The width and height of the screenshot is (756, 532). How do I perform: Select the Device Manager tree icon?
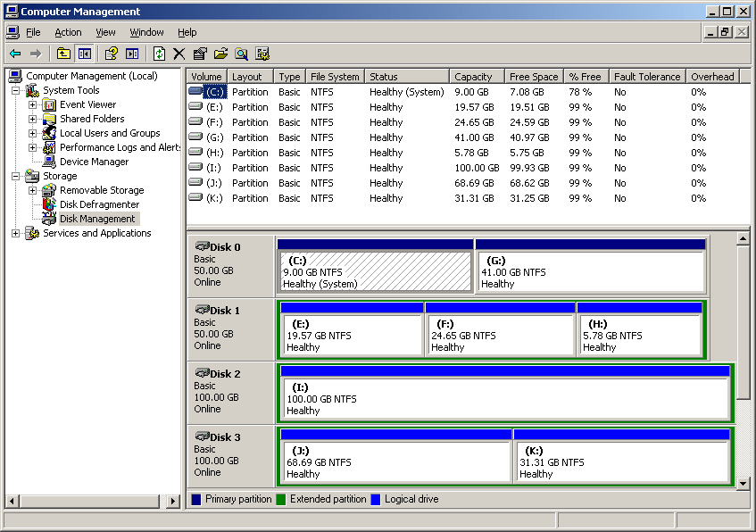click(47, 161)
